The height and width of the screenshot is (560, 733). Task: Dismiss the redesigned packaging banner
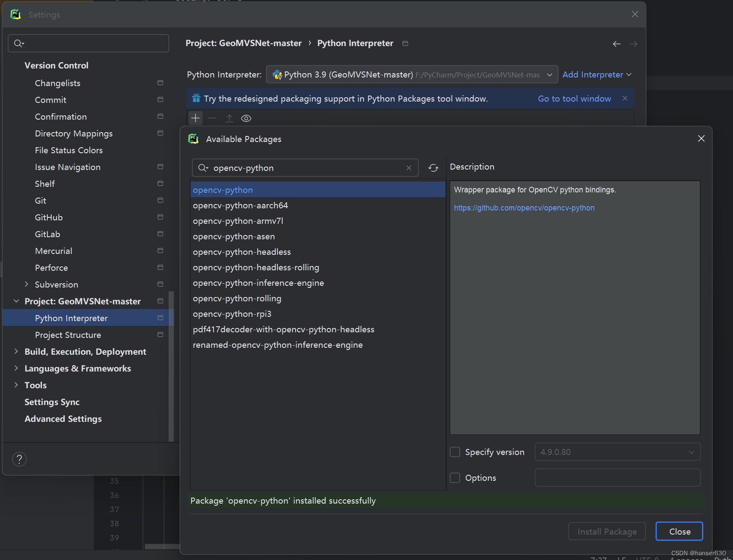pyautogui.click(x=625, y=98)
